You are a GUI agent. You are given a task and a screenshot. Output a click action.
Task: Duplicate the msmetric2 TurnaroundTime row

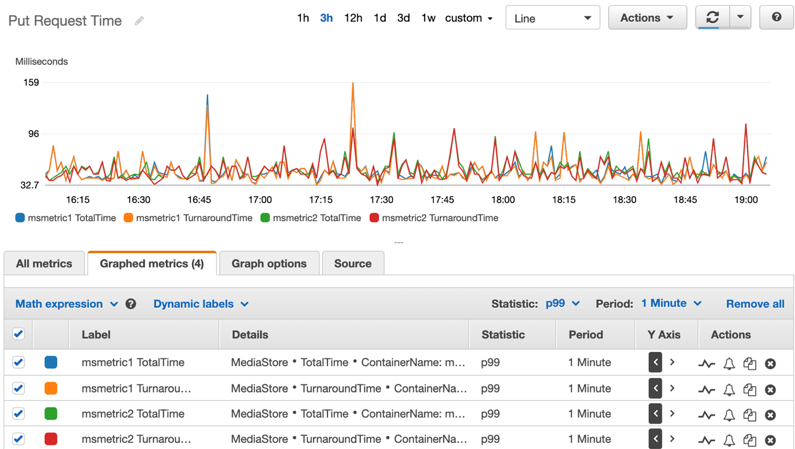[x=749, y=440]
